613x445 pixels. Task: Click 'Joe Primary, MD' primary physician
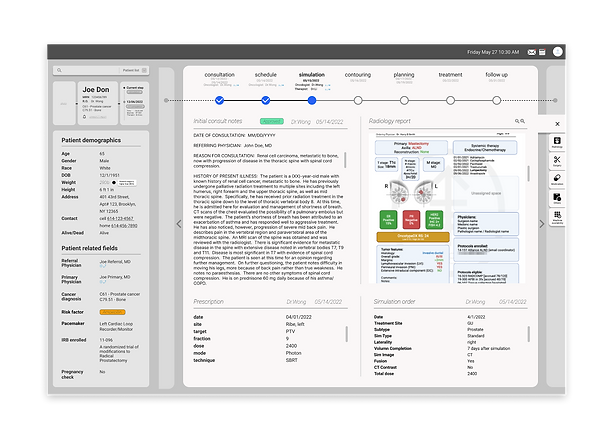(115, 277)
